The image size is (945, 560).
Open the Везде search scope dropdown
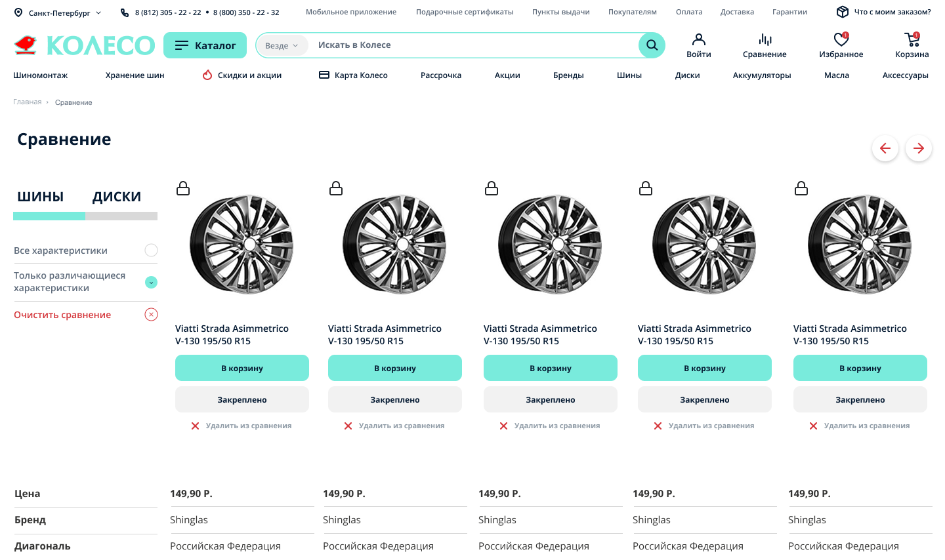point(282,45)
